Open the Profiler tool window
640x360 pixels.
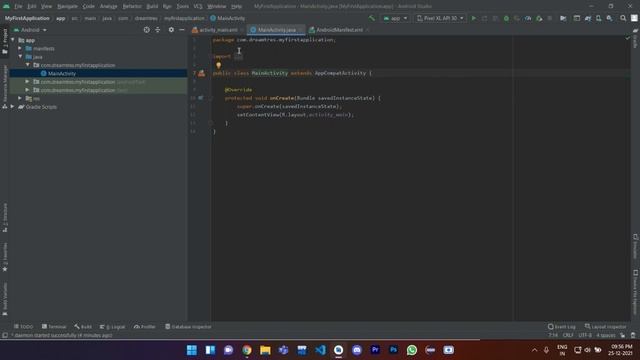point(145,327)
